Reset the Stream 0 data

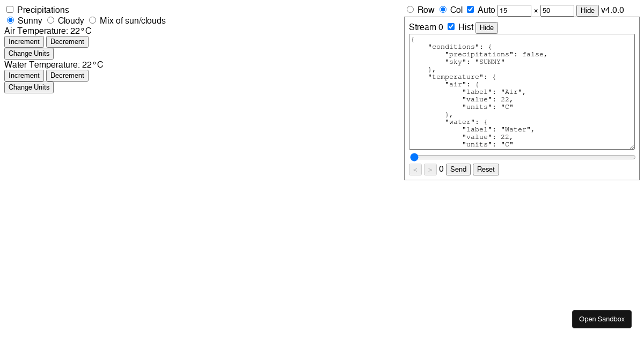486,169
